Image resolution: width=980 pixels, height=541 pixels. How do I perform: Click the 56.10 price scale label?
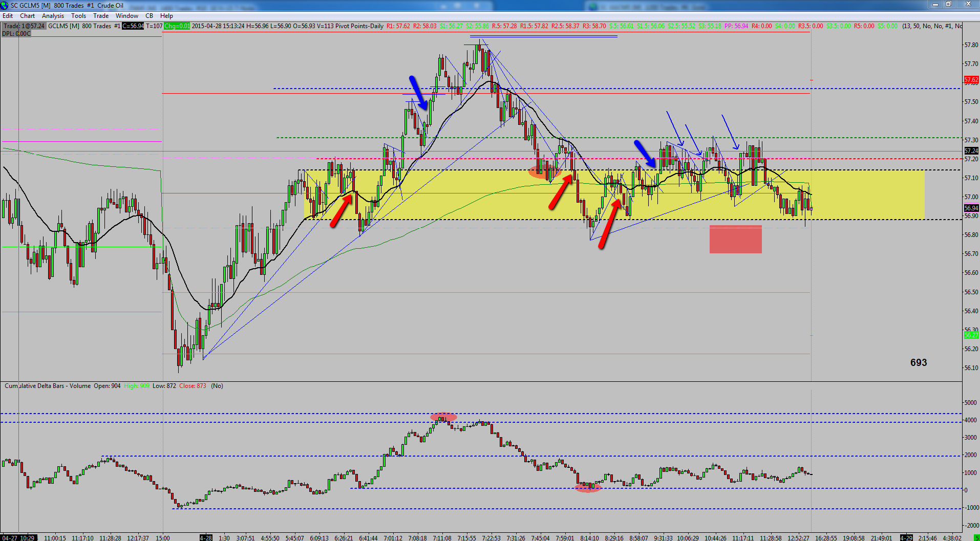pos(971,368)
